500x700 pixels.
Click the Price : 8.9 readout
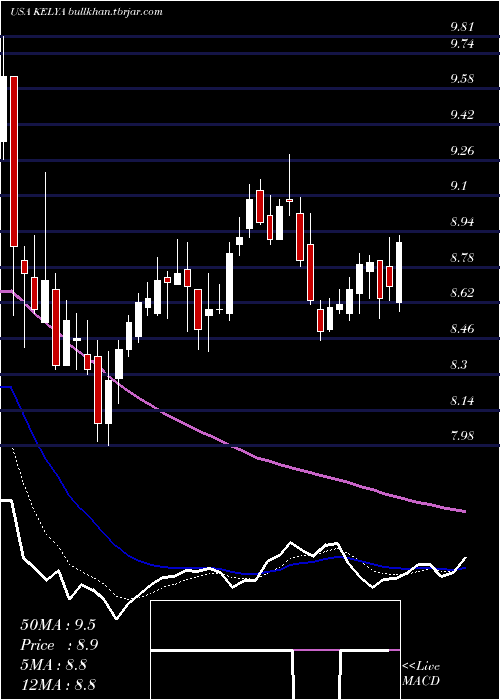59,645
